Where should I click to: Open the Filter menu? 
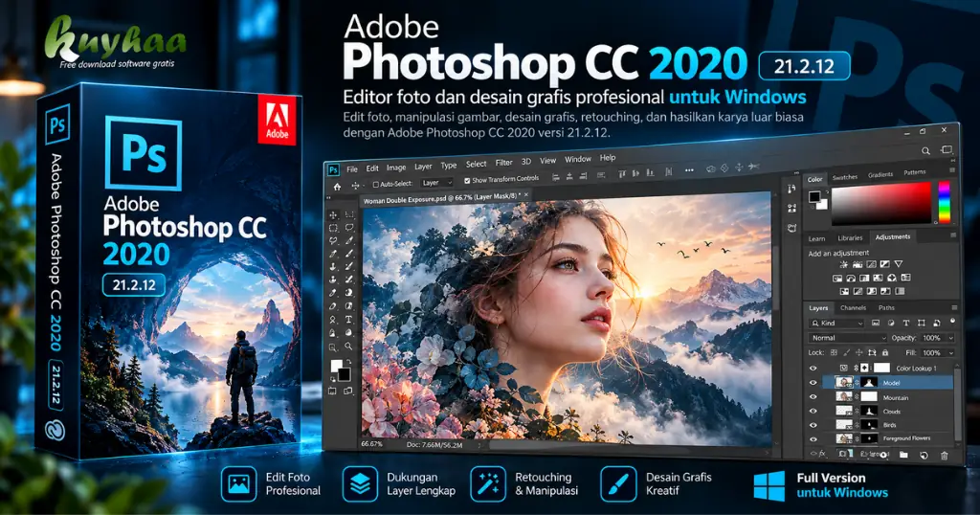click(503, 163)
